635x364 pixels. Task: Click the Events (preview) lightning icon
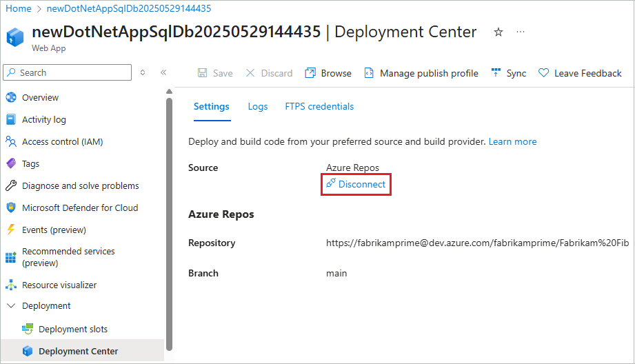pyautogui.click(x=11, y=230)
